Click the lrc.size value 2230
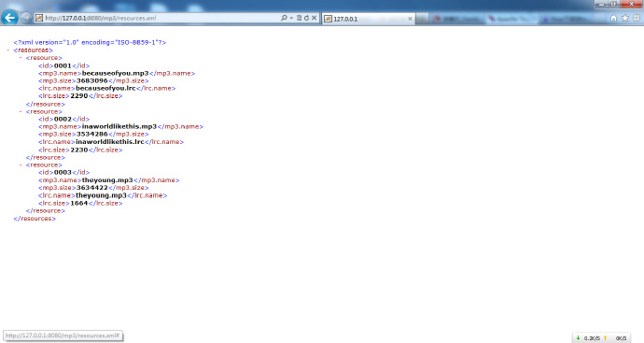This screenshot has height=343, width=644. pyautogui.click(x=79, y=150)
